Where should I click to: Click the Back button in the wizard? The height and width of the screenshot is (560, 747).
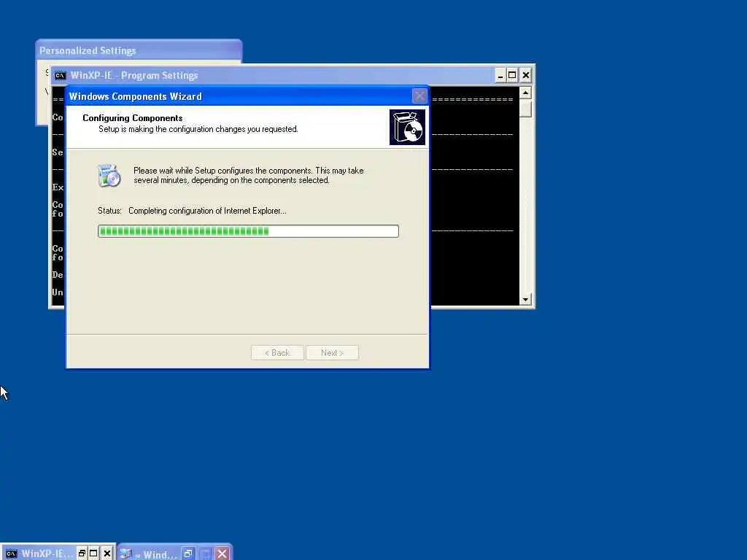[x=277, y=353]
